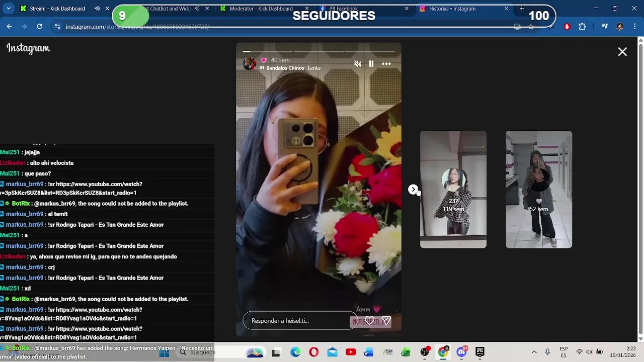Expand the tab search dropdown
Screen dimensions: 644x362
click(9, 9)
